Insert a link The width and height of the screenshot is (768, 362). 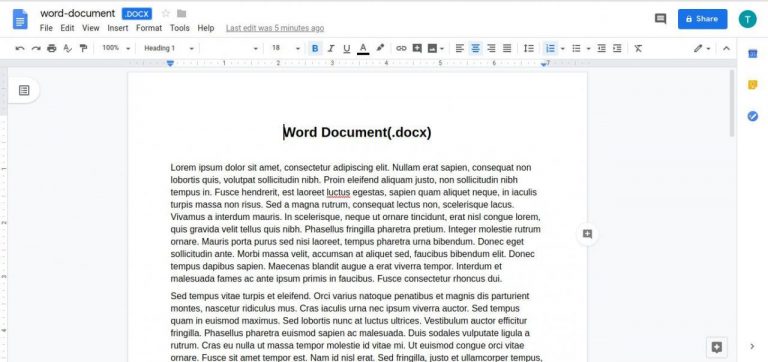click(401, 48)
